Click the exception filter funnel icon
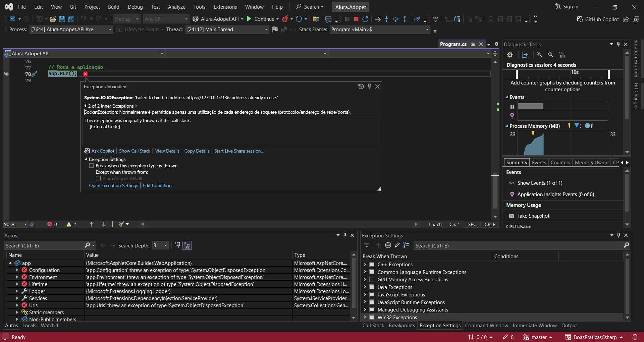This screenshot has width=644, height=342. (x=367, y=245)
